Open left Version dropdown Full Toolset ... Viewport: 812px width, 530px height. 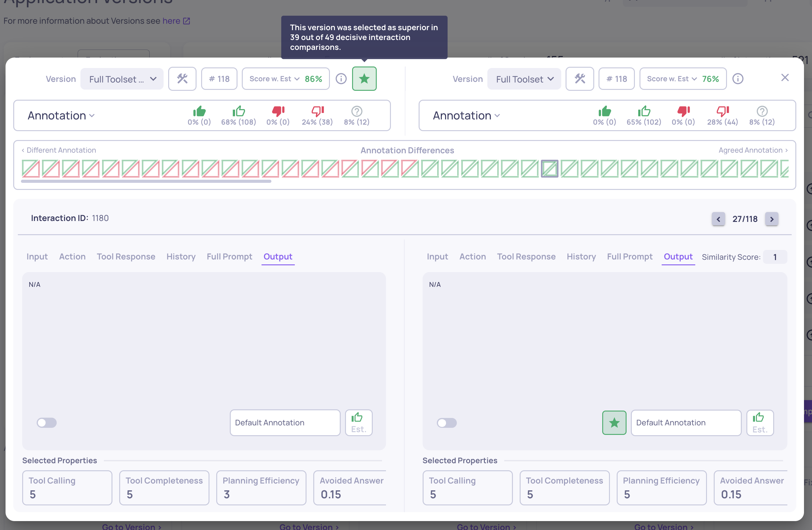coord(122,79)
